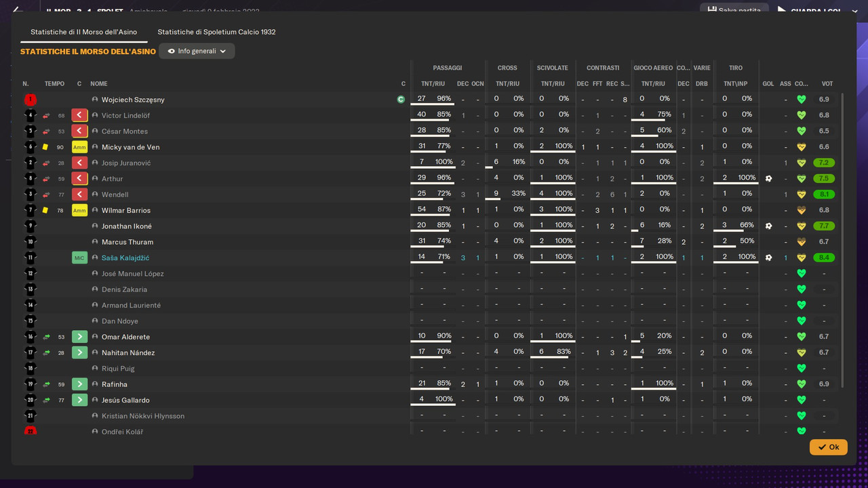Image resolution: width=868 pixels, height=488 pixels.
Task: Open Saša Kalajdžić player link
Action: (x=125, y=258)
